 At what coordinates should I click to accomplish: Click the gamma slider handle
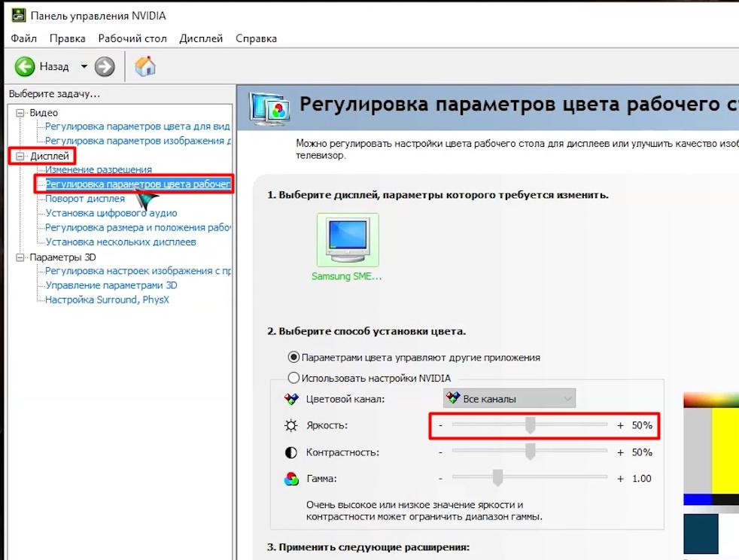[x=497, y=478]
